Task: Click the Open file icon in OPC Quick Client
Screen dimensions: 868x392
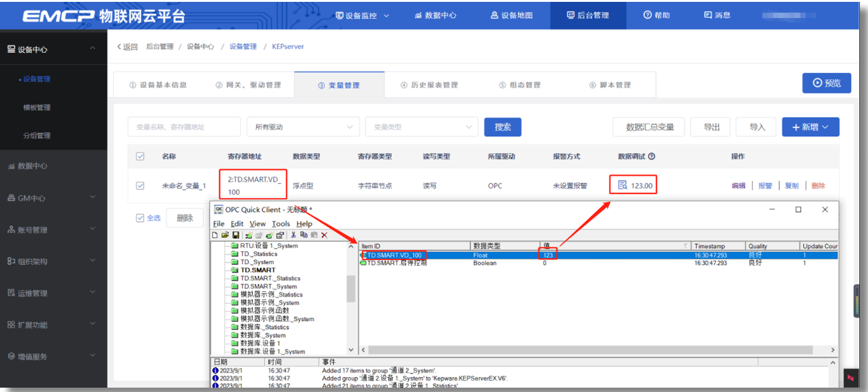Action: (x=225, y=235)
